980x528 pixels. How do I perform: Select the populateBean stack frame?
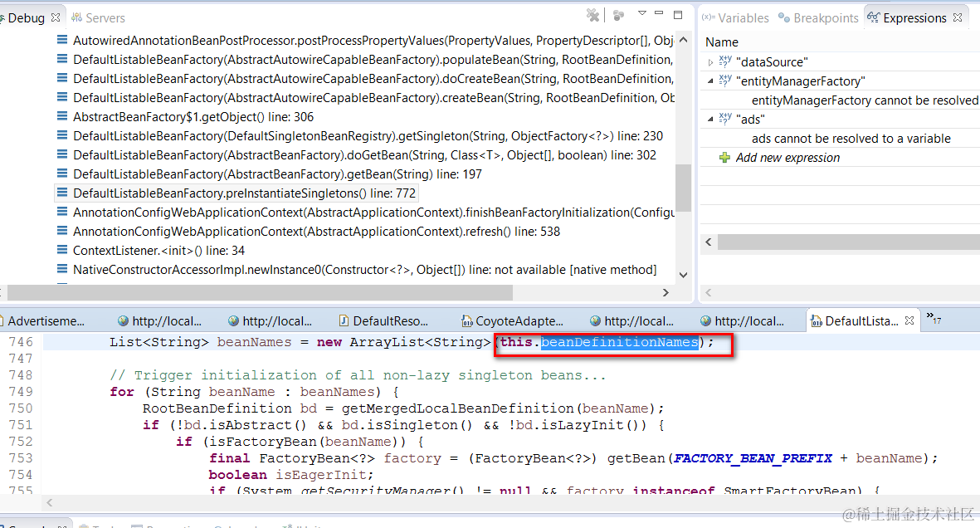[x=373, y=60]
